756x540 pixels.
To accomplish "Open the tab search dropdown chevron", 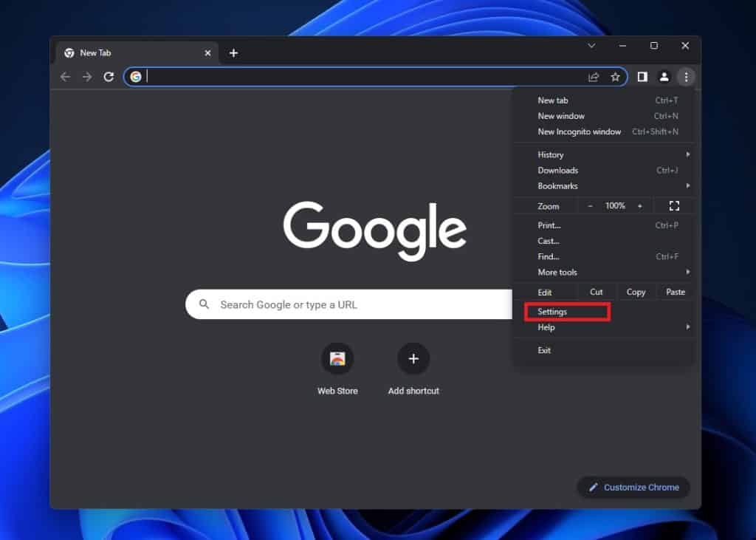I will [591, 46].
